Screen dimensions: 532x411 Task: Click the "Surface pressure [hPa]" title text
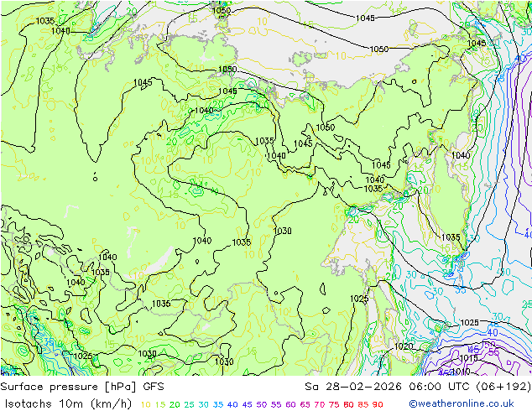click(69, 387)
